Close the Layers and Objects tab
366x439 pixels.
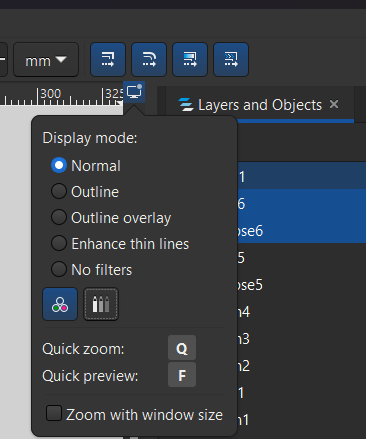[x=334, y=104]
